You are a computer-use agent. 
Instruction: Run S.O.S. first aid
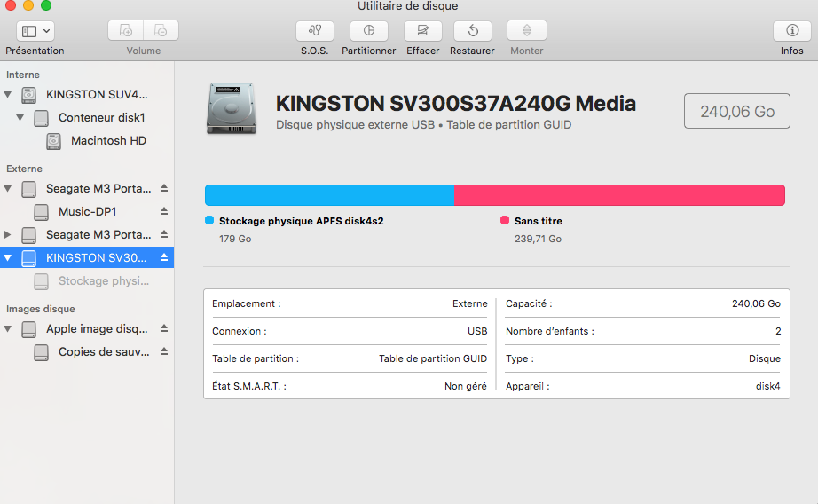point(315,31)
